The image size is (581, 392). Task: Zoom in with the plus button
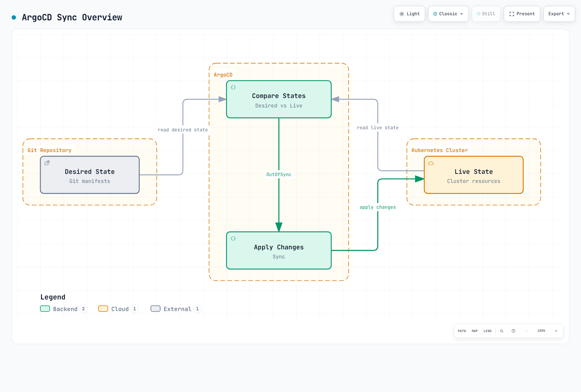556,331
